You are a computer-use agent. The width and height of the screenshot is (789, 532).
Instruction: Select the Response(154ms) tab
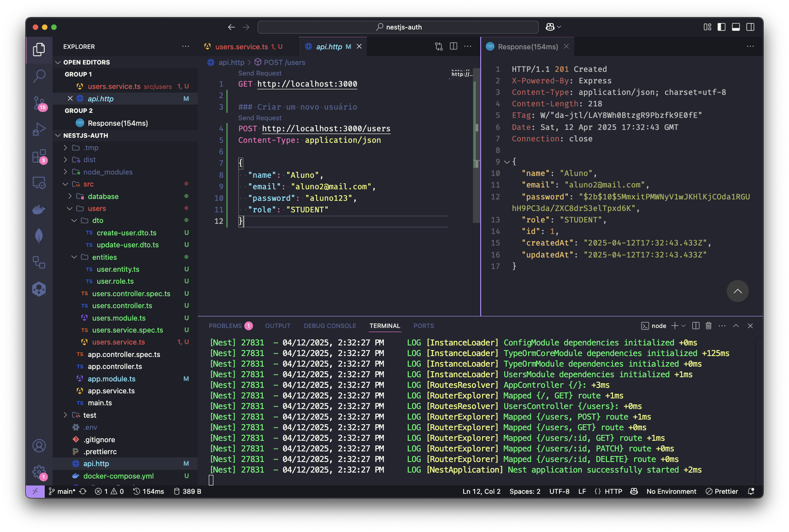[x=528, y=47]
